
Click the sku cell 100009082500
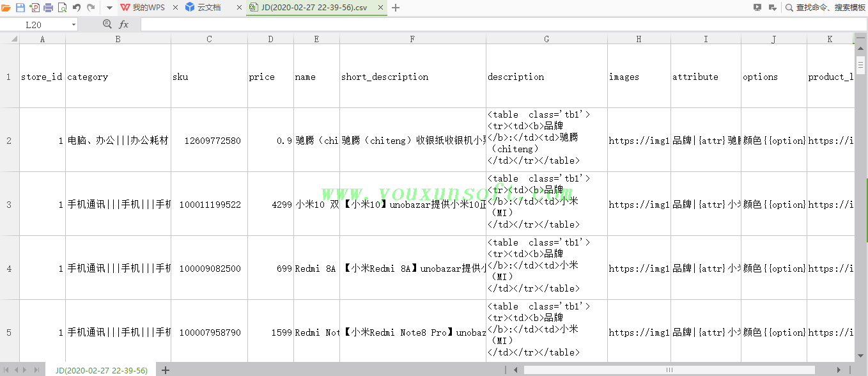[x=209, y=269]
